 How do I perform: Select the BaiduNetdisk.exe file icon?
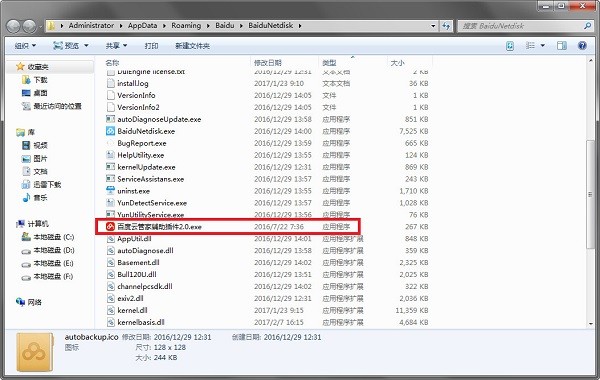click(x=110, y=131)
